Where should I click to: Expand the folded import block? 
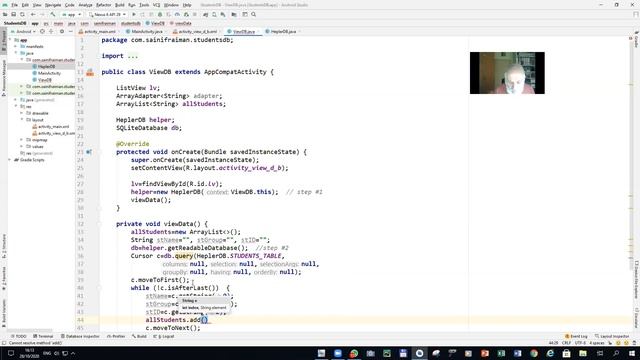[133, 56]
